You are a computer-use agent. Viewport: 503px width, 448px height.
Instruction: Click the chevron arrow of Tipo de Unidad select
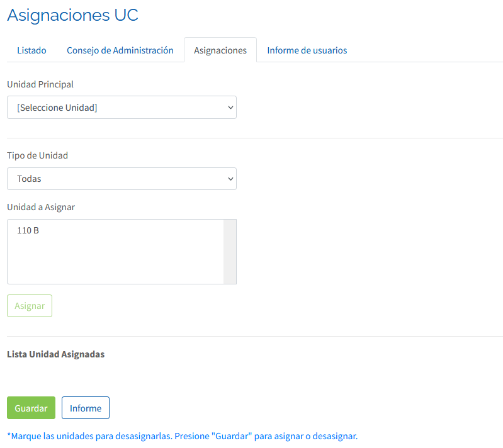(x=230, y=179)
